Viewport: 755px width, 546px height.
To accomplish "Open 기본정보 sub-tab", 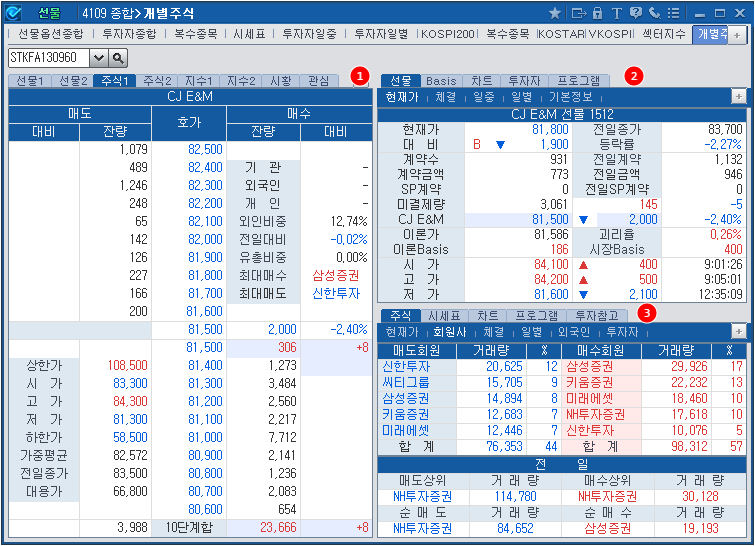I will (571, 97).
